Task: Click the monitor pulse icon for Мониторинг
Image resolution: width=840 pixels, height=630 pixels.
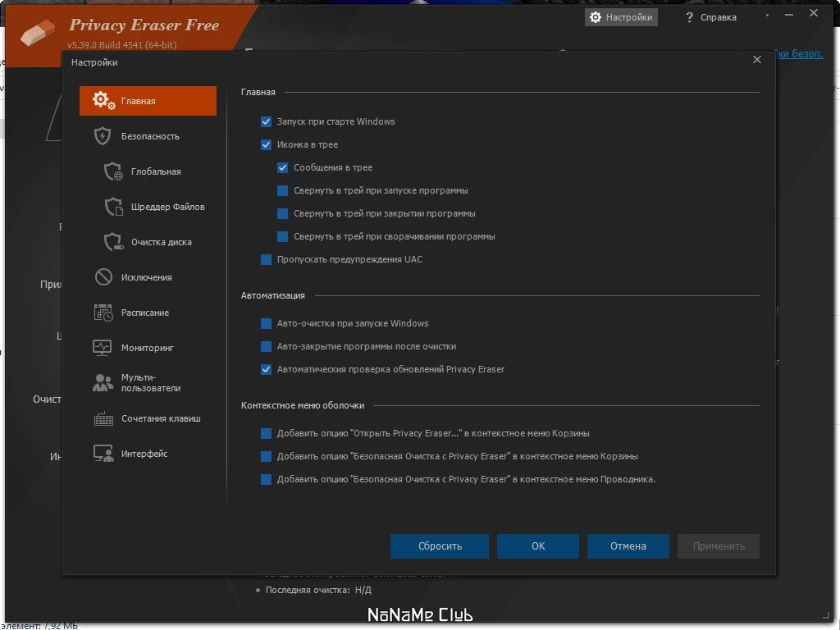Action: coord(103,348)
